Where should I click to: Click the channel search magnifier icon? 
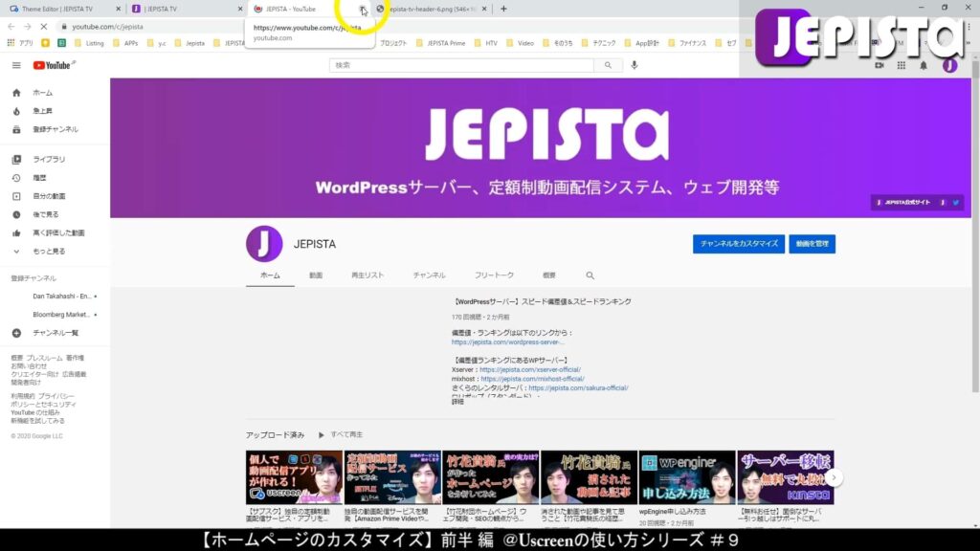pos(590,275)
